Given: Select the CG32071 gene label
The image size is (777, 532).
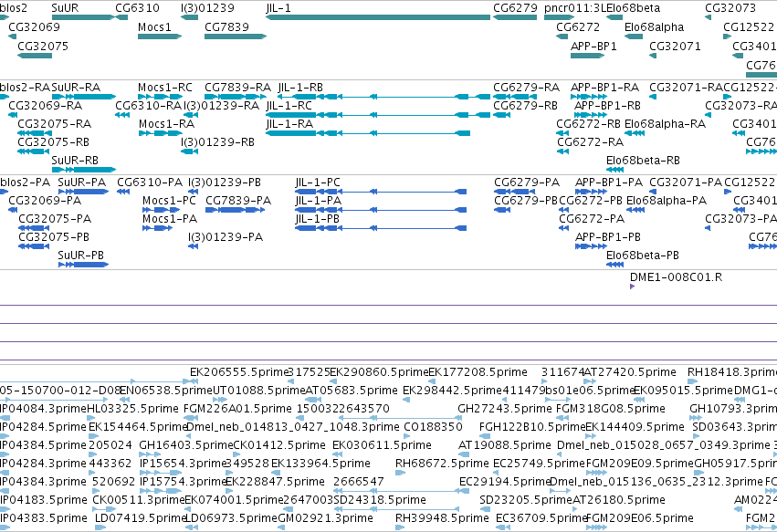Looking at the screenshot, I should coord(675,46).
